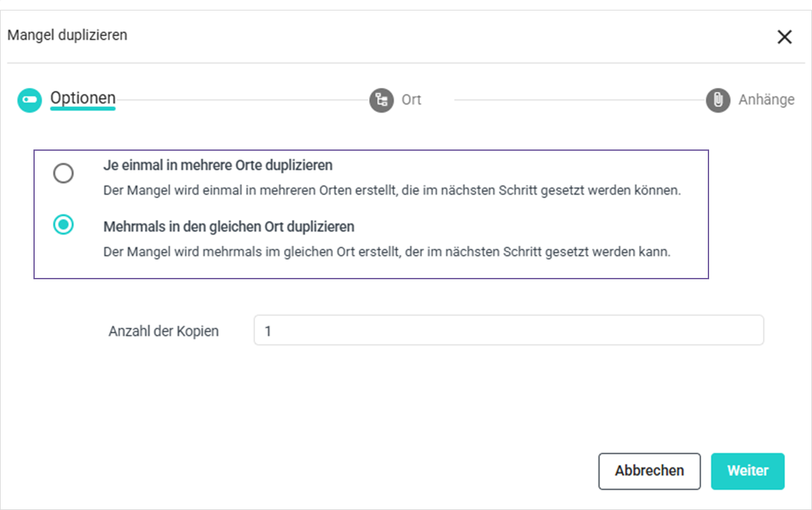Click description 'Der Mangel wird einmal in mehreren Orten erstellt'
Screen dimensions: 812x510
[392, 191]
